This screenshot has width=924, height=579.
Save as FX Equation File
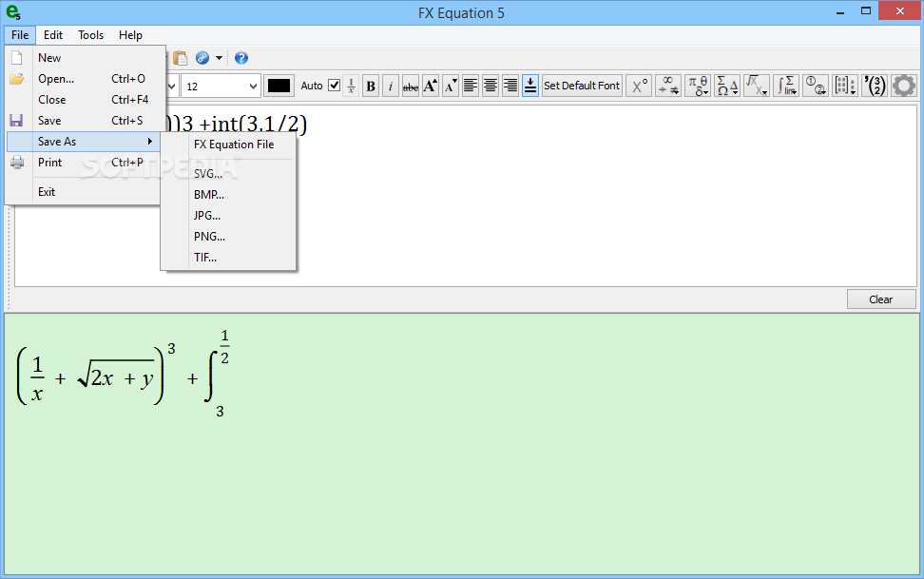coord(234,145)
